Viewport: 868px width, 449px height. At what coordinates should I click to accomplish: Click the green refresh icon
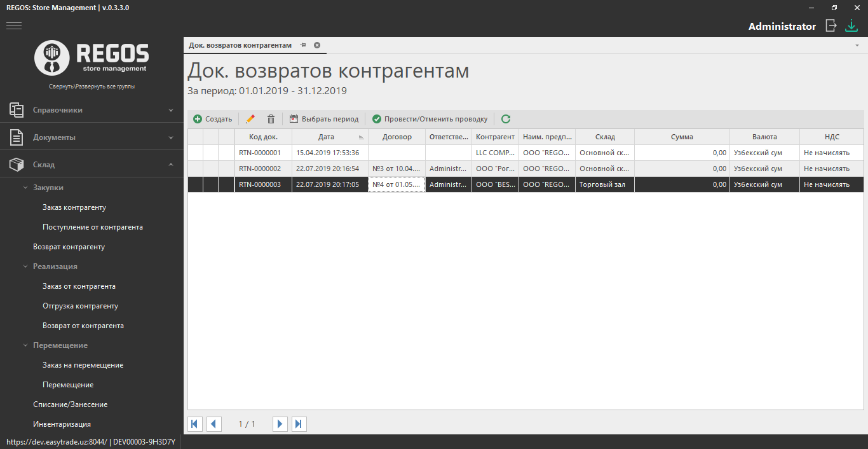click(506, 119)
